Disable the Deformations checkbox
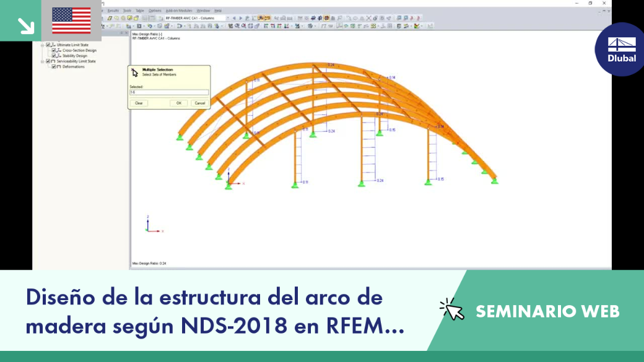Screen dimensions: 644x362 54,66
